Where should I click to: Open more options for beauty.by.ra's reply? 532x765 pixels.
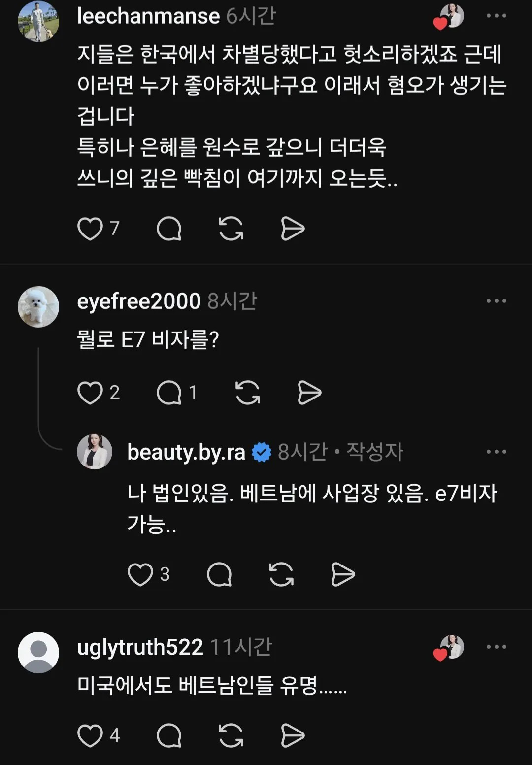click(x=496, y=452)
